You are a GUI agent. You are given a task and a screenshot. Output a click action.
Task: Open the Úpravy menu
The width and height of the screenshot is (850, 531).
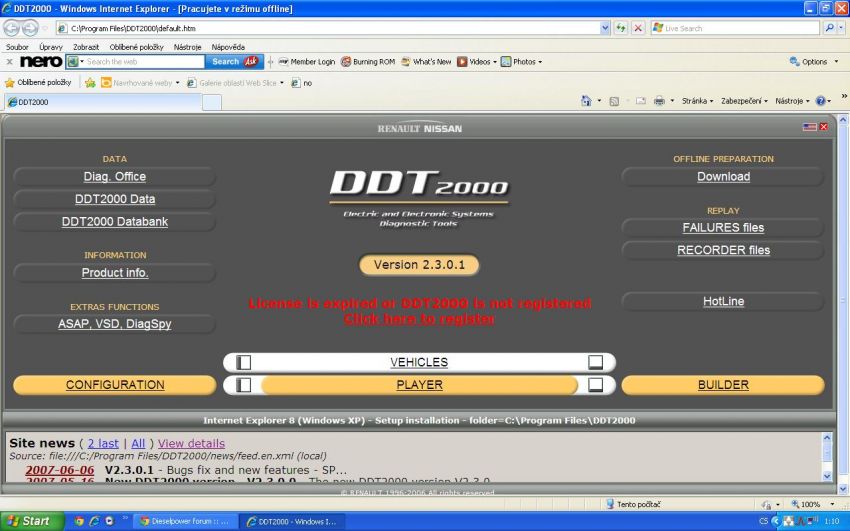click(x=51, y=47)
